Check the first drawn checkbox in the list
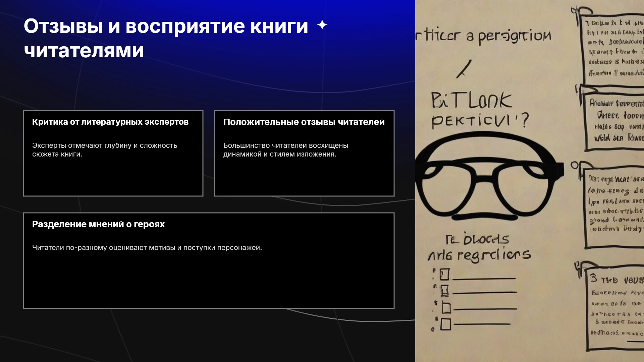The image size is (644, 362). 444,275
